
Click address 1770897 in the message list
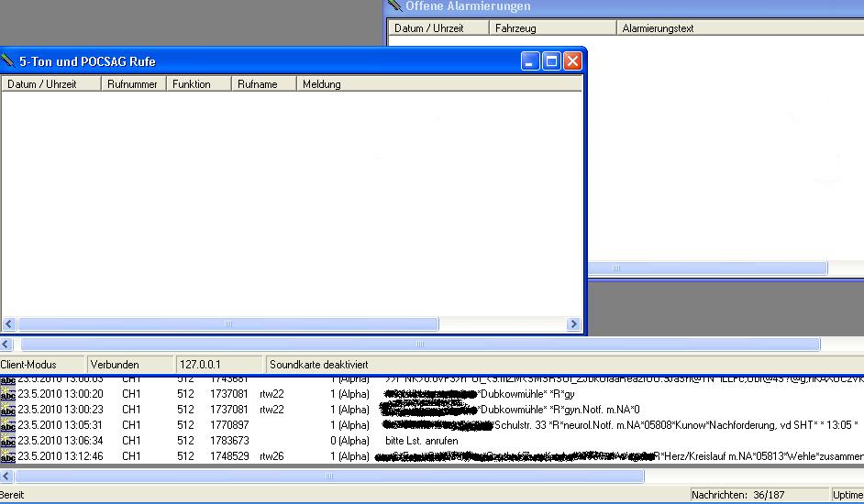pyautogui.click(x=229, y=424)
